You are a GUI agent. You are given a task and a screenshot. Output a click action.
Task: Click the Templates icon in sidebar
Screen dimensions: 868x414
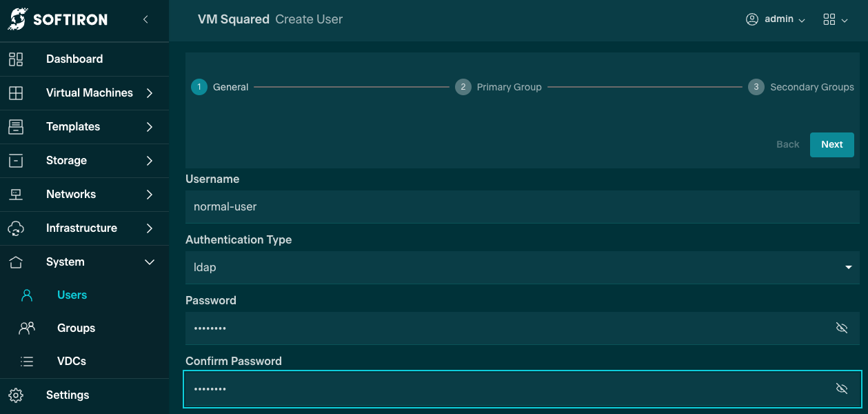(x=16, y=127)
